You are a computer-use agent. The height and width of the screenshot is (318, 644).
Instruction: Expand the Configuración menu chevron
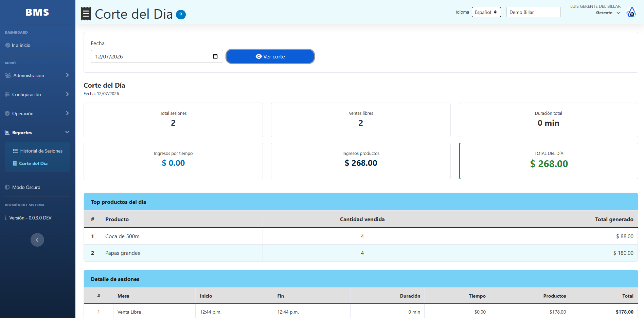point(67,94)
